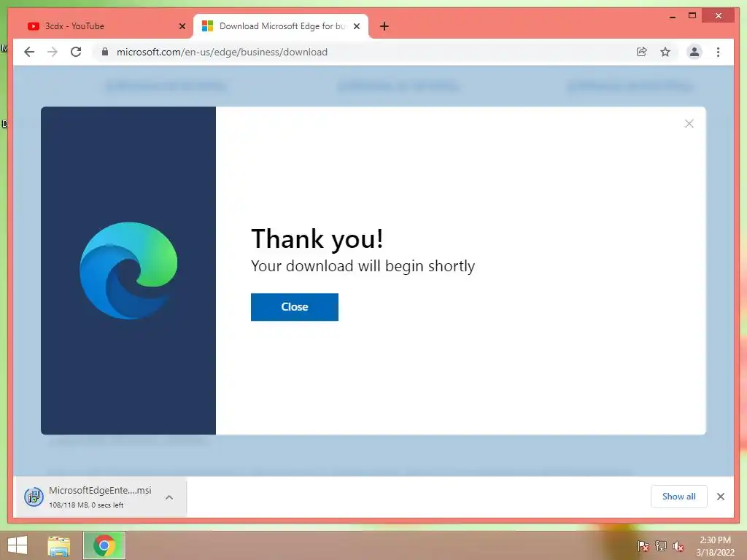747x560 pixels.
Task: Expand download options chevron for the msi file
Action: point(169,497)
